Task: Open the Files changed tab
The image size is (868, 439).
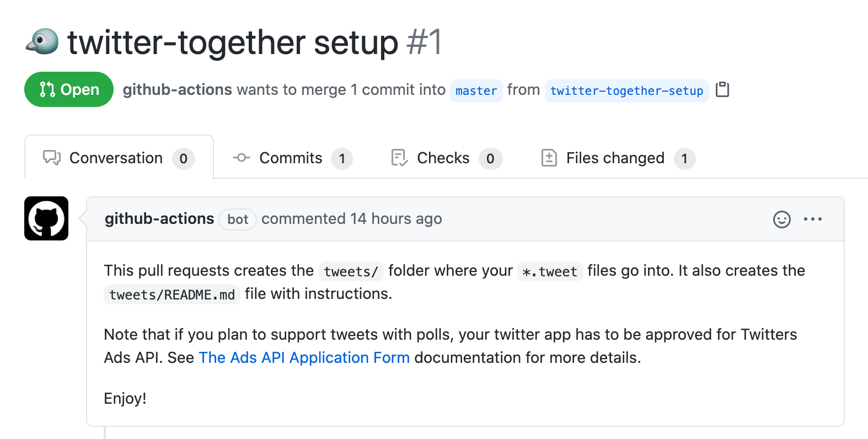Action: point(615,158)
